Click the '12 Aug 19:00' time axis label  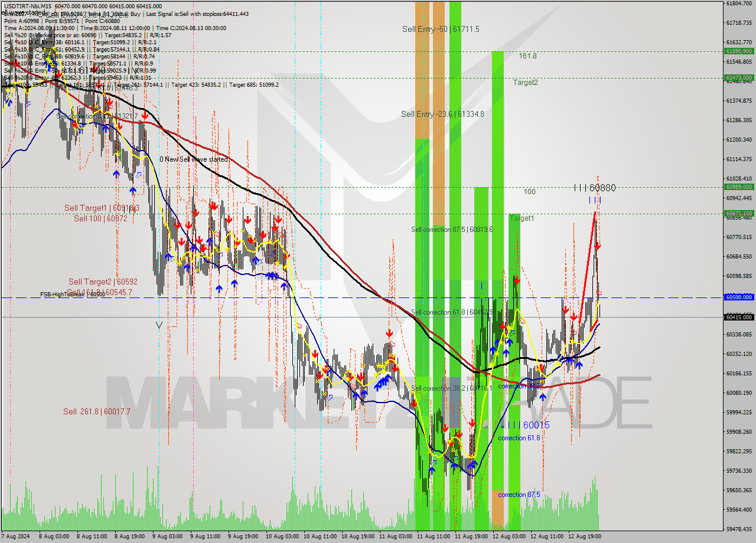pyautogui.click(x=585, y=537)
